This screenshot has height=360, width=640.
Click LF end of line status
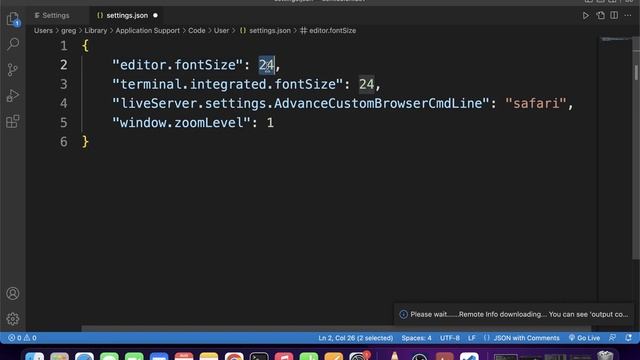(471, 338)
